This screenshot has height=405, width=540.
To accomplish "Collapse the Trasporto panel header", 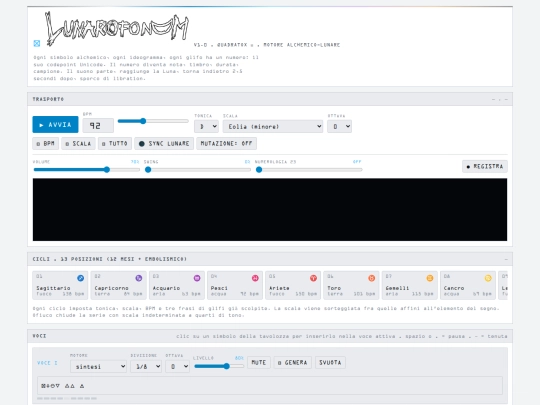I will click(x=270, y=99).
